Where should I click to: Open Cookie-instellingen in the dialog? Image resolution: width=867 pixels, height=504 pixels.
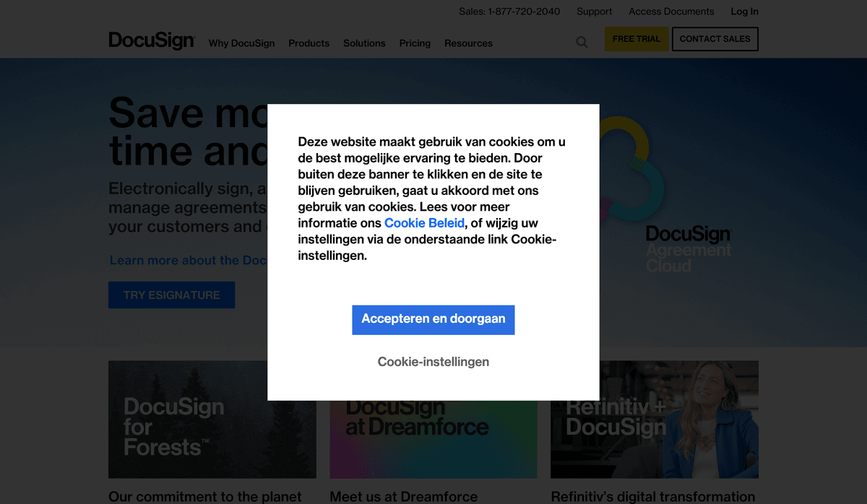(433, 362)
